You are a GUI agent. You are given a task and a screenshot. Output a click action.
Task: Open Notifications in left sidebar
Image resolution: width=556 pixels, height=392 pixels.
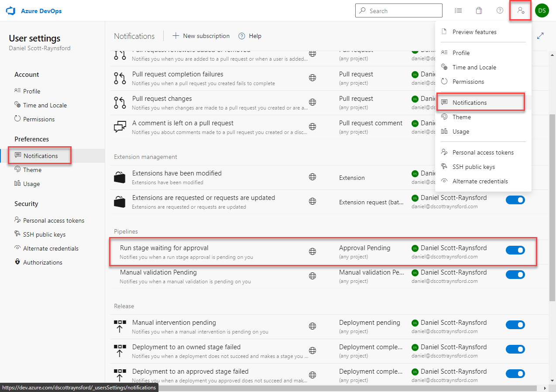(52, 156)
